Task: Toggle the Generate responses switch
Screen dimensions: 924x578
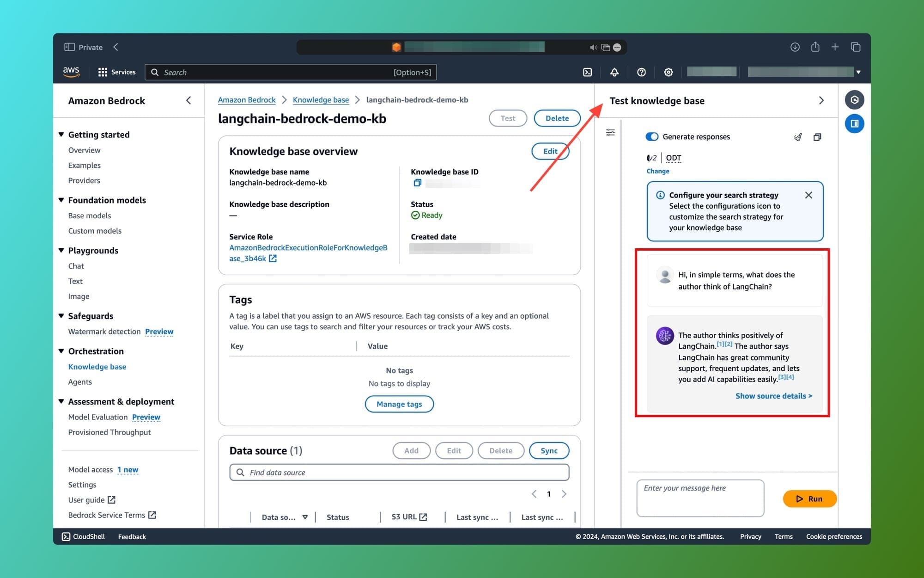Action: [x=651, y=136]
